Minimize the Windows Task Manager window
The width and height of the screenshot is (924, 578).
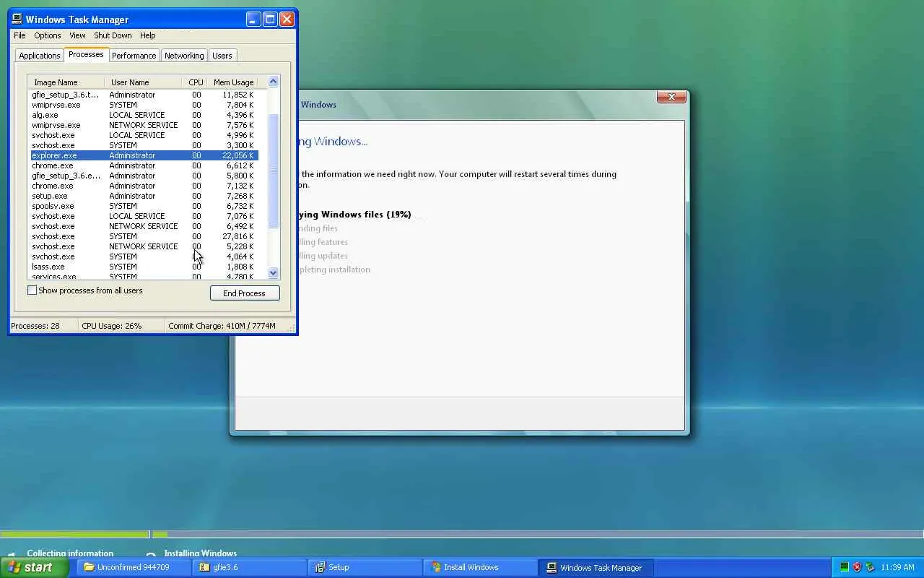coord(253,20)
